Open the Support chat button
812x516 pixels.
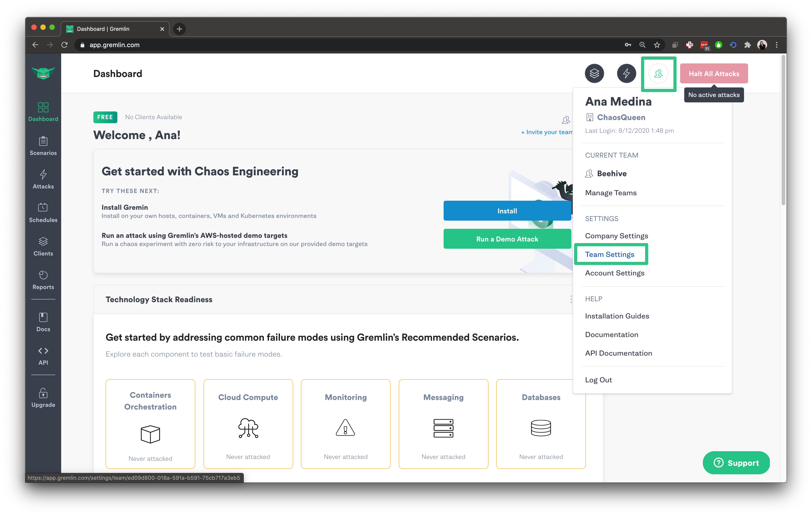tap(736, 463)
